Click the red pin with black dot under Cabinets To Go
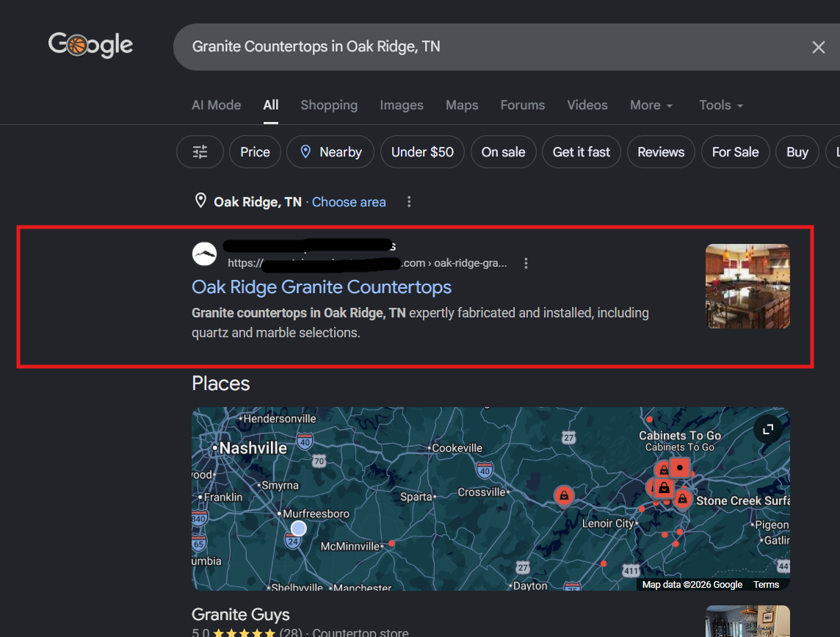Image resolution: width=840 pixels, height=637 pixels. coord(680,467)
